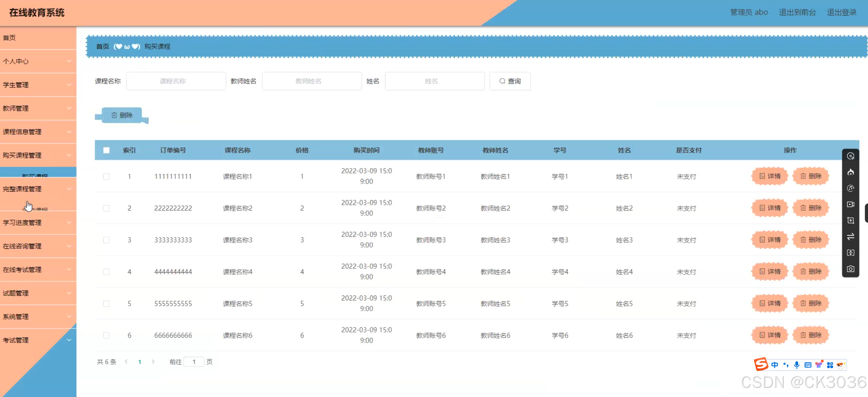Click 详情 button for 课程名称3 row
The image size is (868, 397).
point(770,240)
